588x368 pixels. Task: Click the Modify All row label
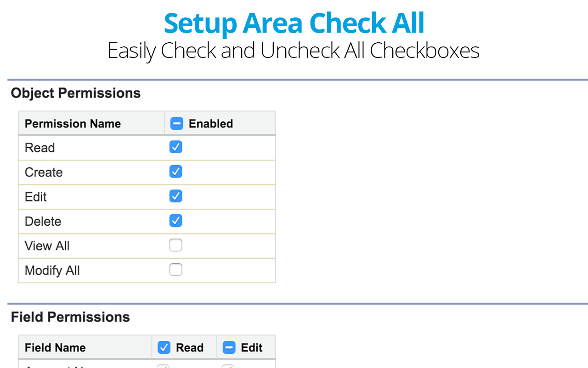52,270
